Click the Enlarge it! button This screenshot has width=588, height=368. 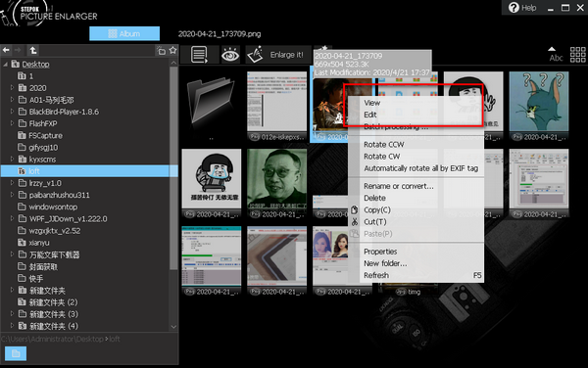(x=278, y=55)
